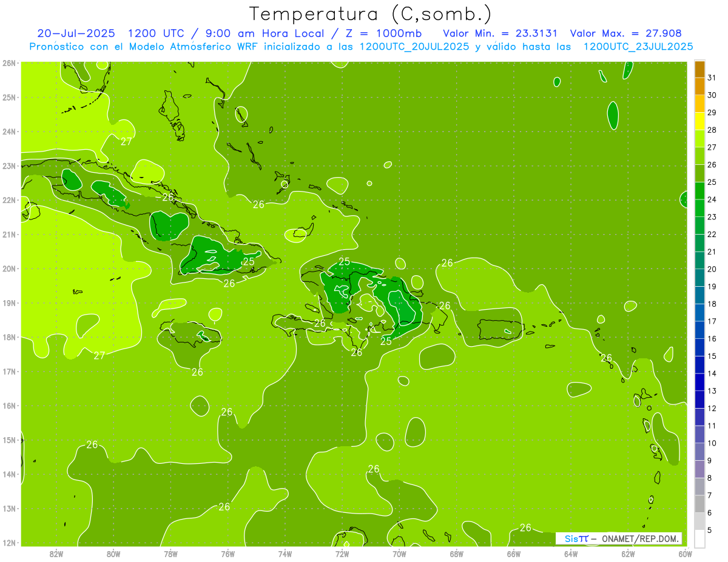Click "1200UTC_20JUL2025" initialization timestamp
728x562 pixels.
[x=414, y=47]
